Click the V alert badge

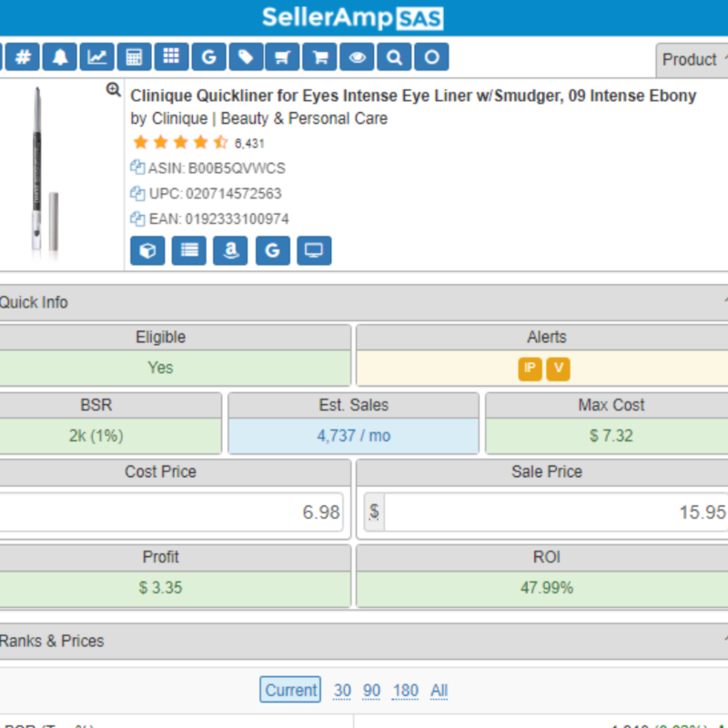click(x=558, y=369)
